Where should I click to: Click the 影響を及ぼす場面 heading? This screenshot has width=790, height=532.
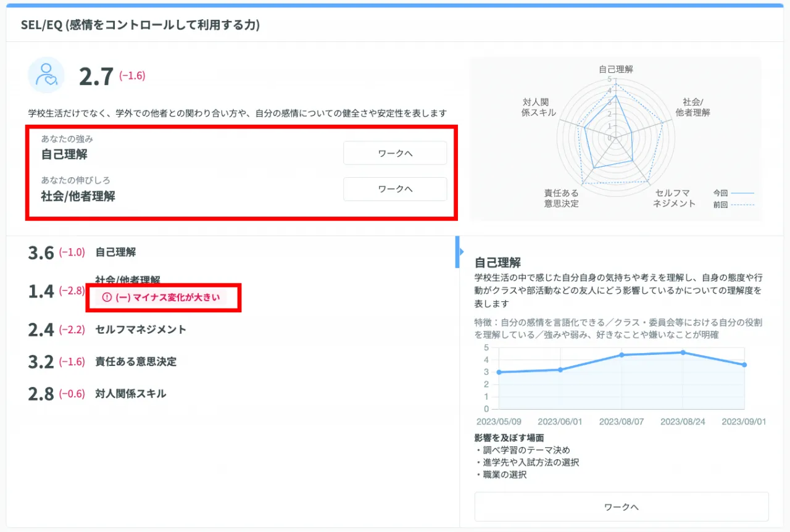(x=509, y=438)
